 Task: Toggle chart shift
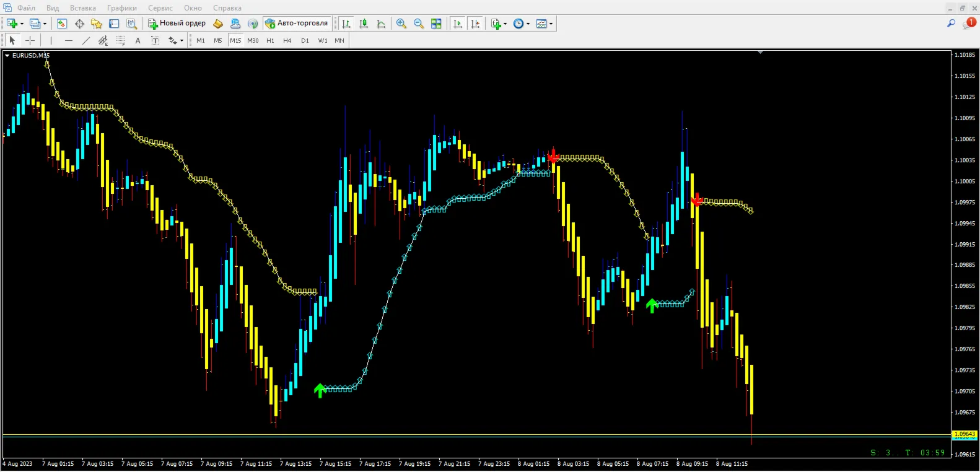point(475,24)
